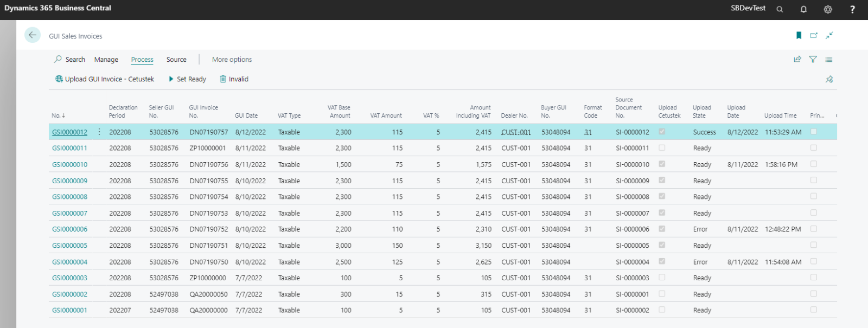The image size is (868, 328).
Task: Toggle the filter pane funnel icon
Action: tap(813, 60)
